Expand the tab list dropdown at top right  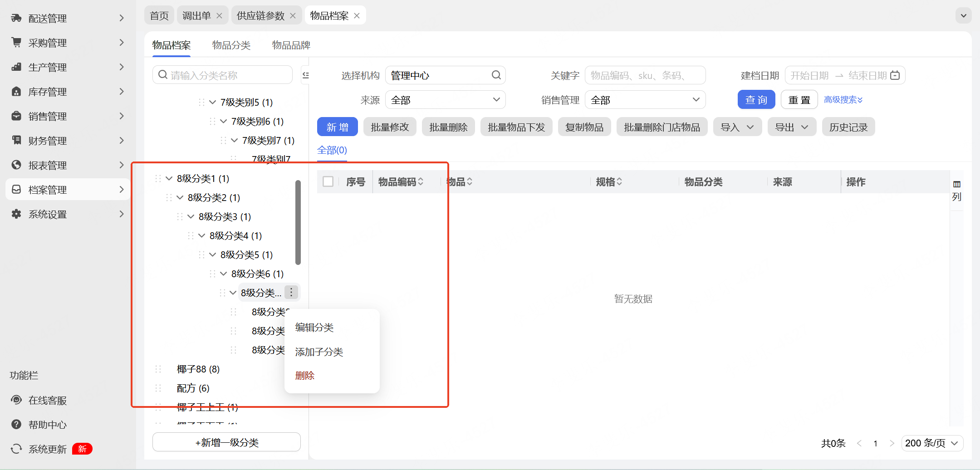tap(963, 16)
